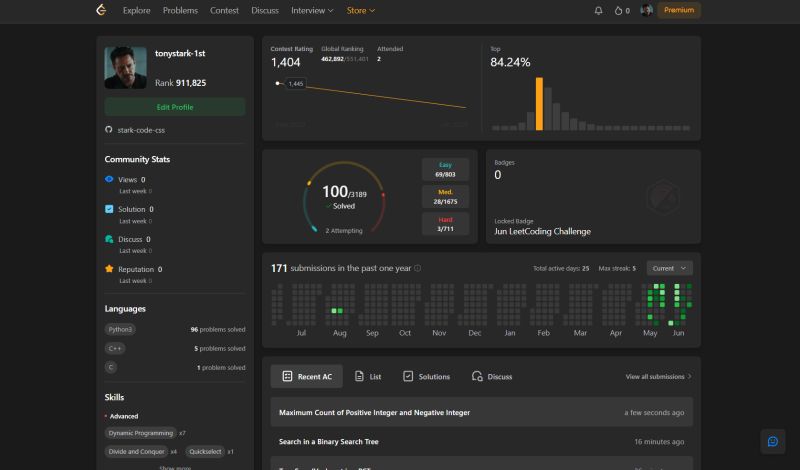Click the 1,445 contest rating point
The height and width of the screenshot is (470, 800).
tap(278, 83)
